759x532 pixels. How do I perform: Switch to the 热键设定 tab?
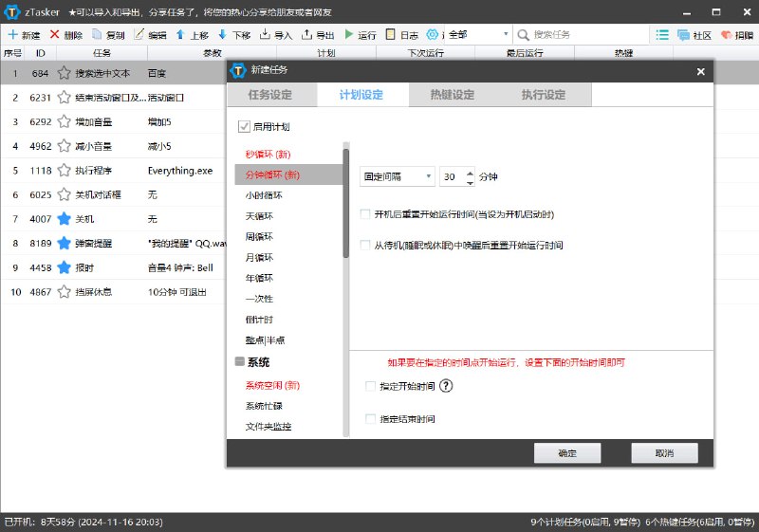point(453,95)
